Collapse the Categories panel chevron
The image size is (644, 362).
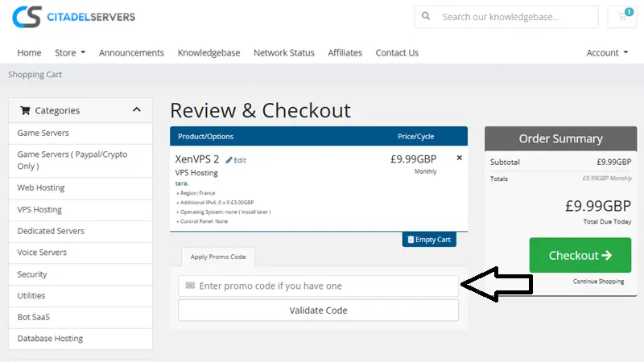coord(136,110)
